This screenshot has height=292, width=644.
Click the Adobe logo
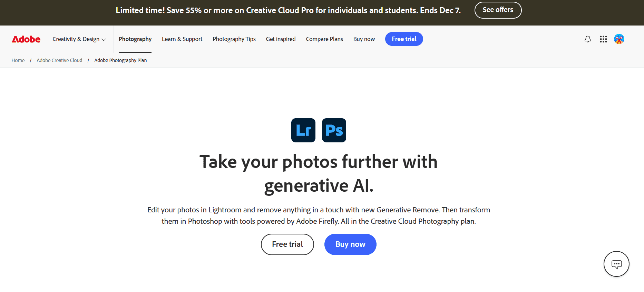click(x=26, y=39)
